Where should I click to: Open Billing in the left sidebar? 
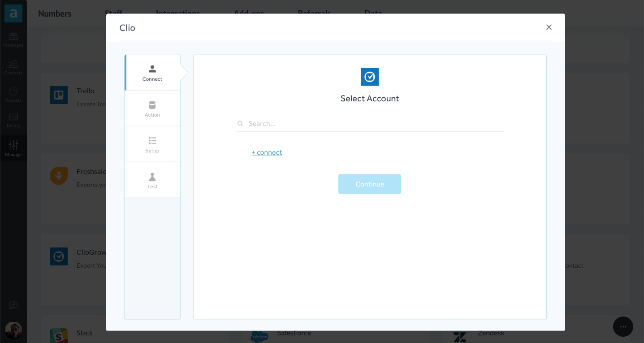point(13,121)
